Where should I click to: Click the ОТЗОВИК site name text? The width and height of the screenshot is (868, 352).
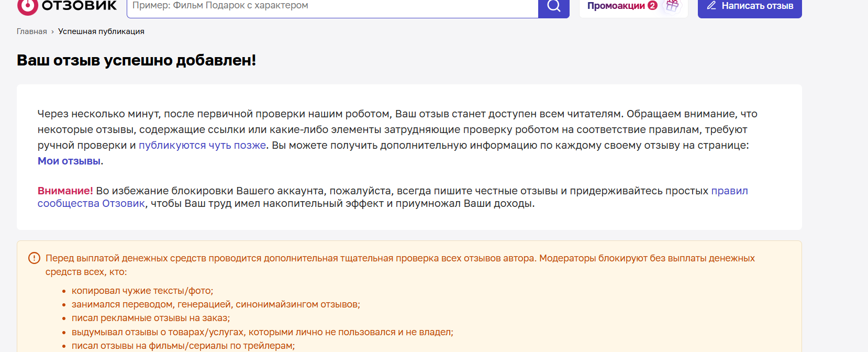(79, 6)
